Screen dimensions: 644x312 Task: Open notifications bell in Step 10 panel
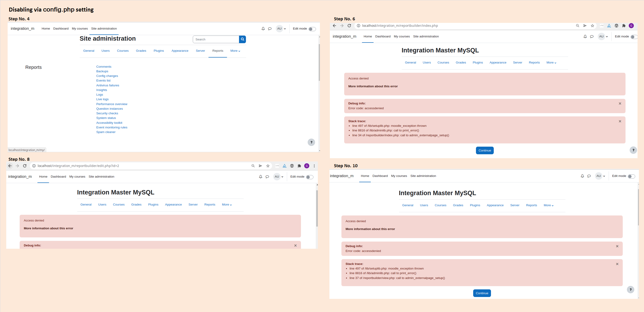coord(582,176)
